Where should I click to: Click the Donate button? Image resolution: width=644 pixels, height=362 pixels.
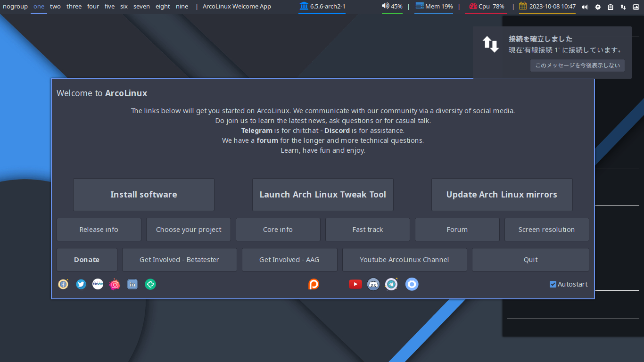pyautogui.click(x=87, y=260)
